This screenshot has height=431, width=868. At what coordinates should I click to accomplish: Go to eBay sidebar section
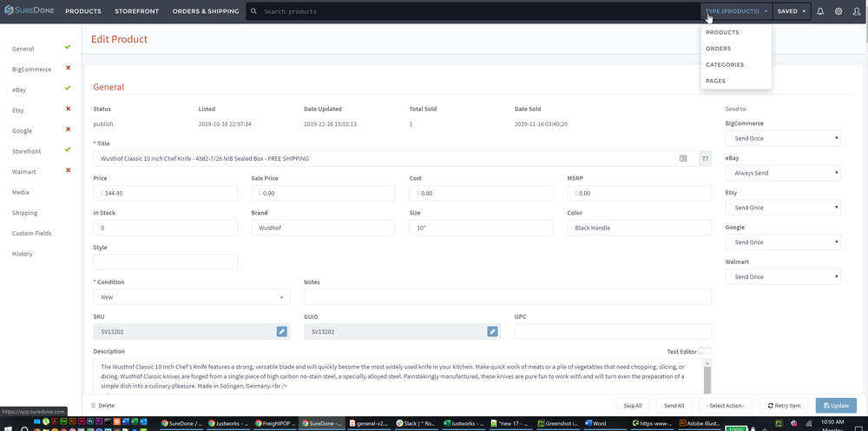(19, 90)
